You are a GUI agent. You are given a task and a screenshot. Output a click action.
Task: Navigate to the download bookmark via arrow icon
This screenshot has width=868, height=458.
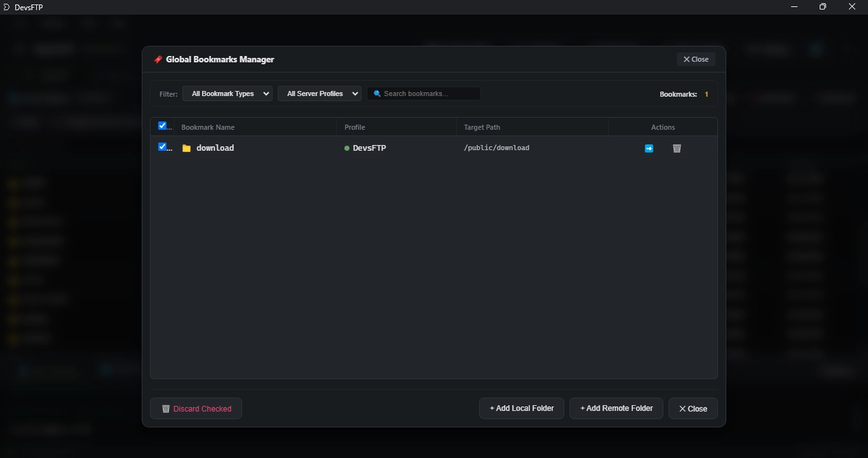click(x=649, y=148)
